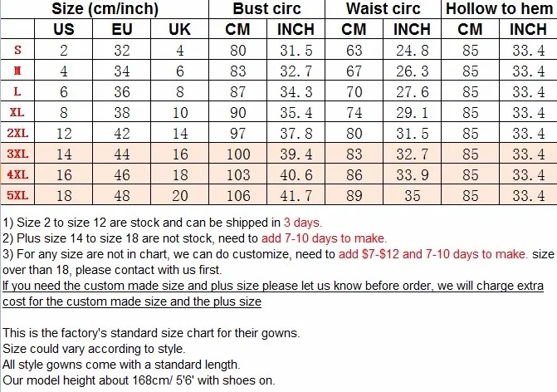Click the waist inch value 24.8
The height and width of the screenshot is (392, 557).
[x=413, y=50]
